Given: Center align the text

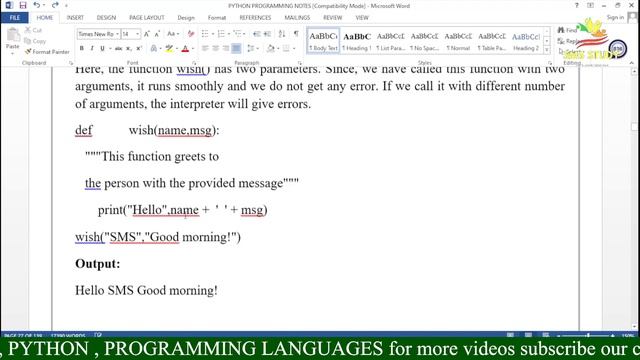Looking at the screenshot, I should click(x=216, y=49).
